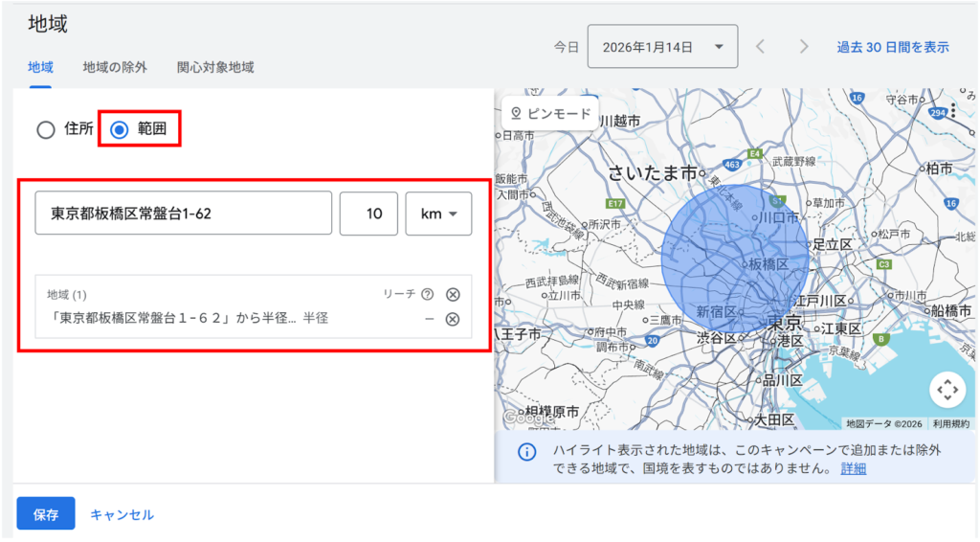Image resolution: width=980 pixels, height=542 pixels.
Task: Open the map's three-dot options menu
Action: pos(953,111)
